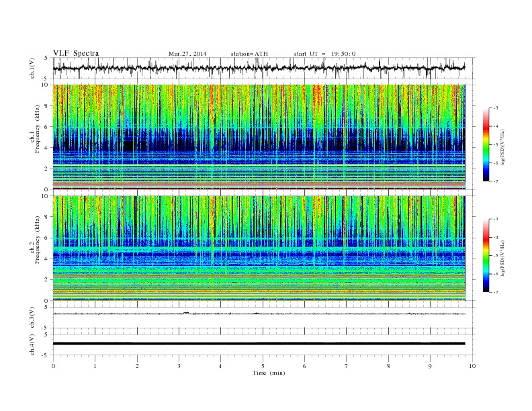Click time axis tick label "1"
Image resolution: width=532 pixels, height=411 pixels.
pos(95,366)
